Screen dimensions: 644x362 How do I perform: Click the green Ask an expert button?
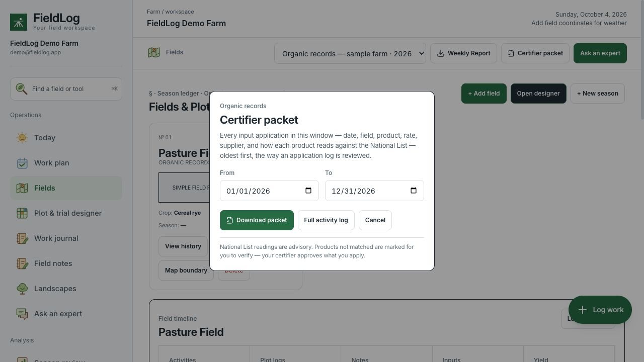click(600, 53)
